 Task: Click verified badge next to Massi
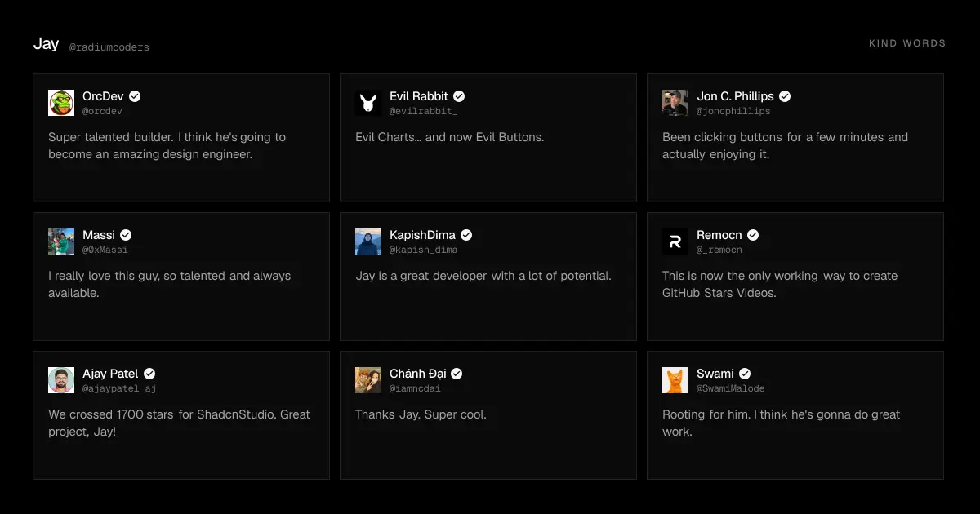click(x=126, y=235)
